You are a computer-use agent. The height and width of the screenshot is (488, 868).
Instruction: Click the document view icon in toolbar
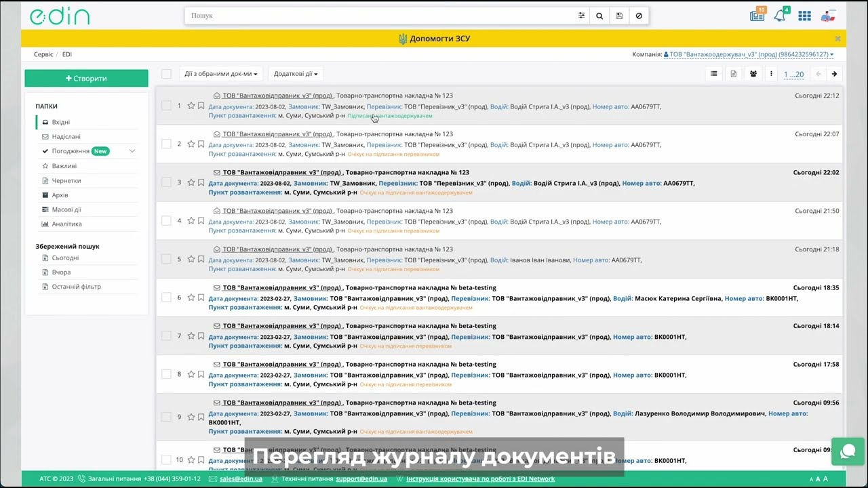[x=733, y=74]
